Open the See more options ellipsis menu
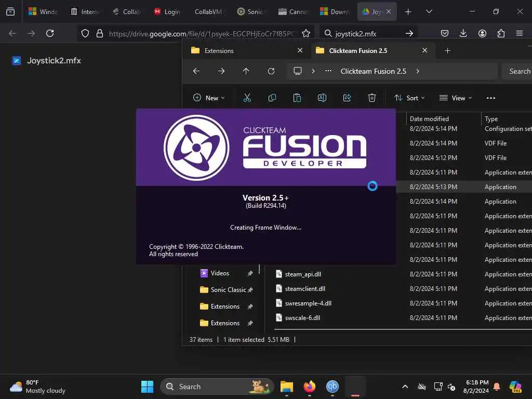Image resolution: width=532 pixels, height=399 pixels. click(490, 98)
